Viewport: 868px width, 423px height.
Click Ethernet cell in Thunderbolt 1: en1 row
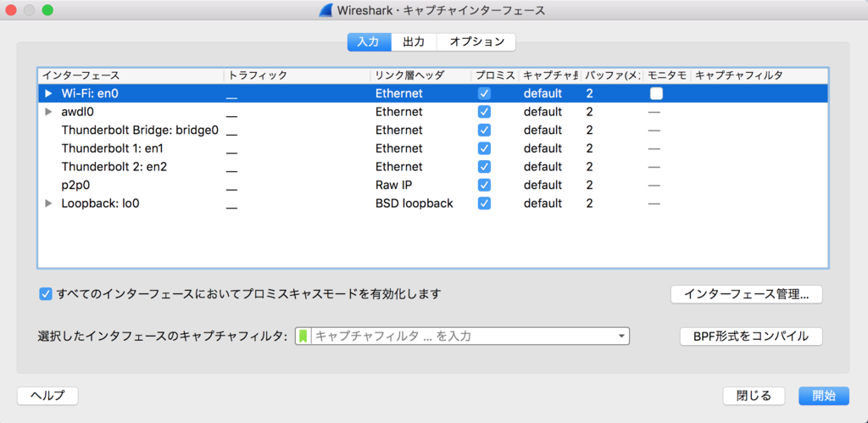(x=398, y=148)
